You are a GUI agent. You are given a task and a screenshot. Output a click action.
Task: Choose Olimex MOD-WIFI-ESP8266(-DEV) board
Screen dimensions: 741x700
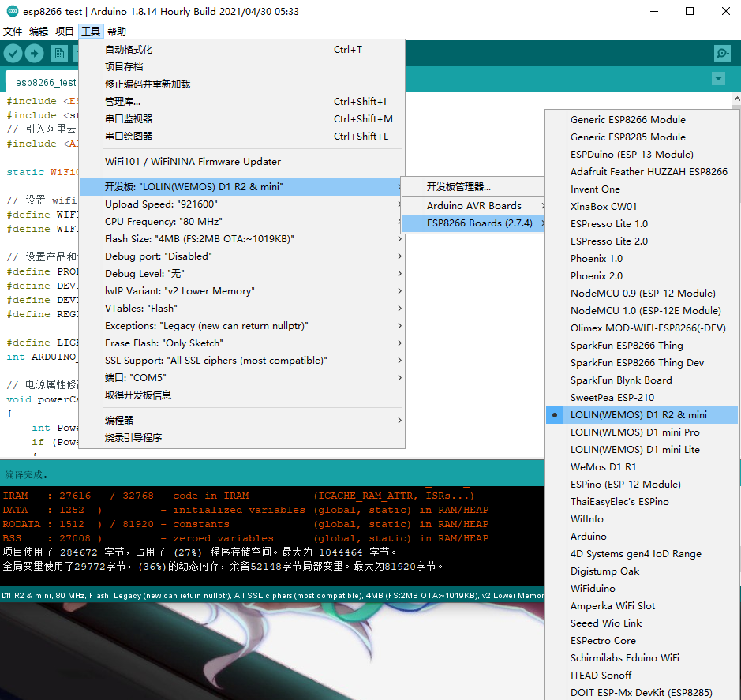click(642, 328)
